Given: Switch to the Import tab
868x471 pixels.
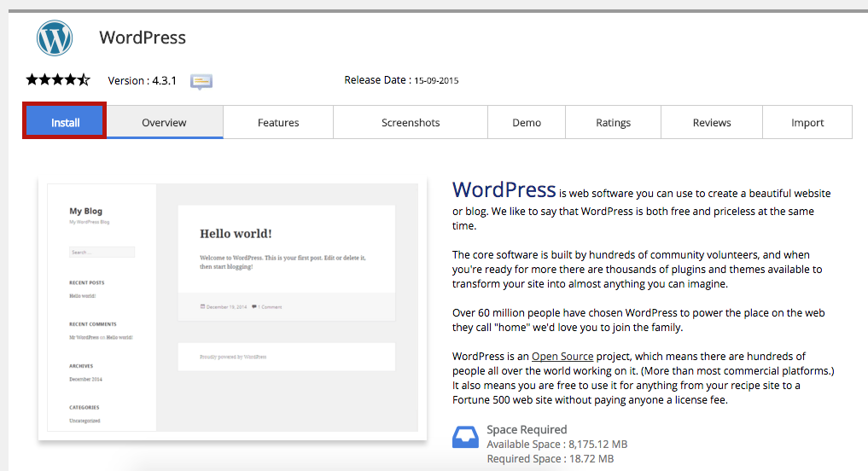Looking at the screenshot, I should (807, 122).
